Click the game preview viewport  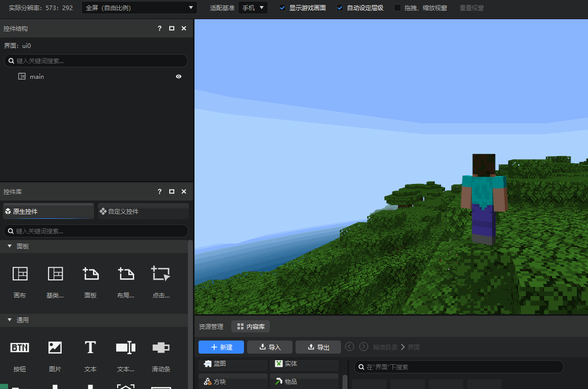[x=391, y=167]
